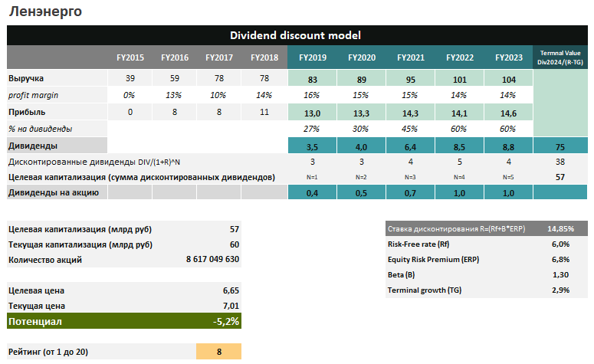Click the FY2019 column header

[x=312, y=57]
